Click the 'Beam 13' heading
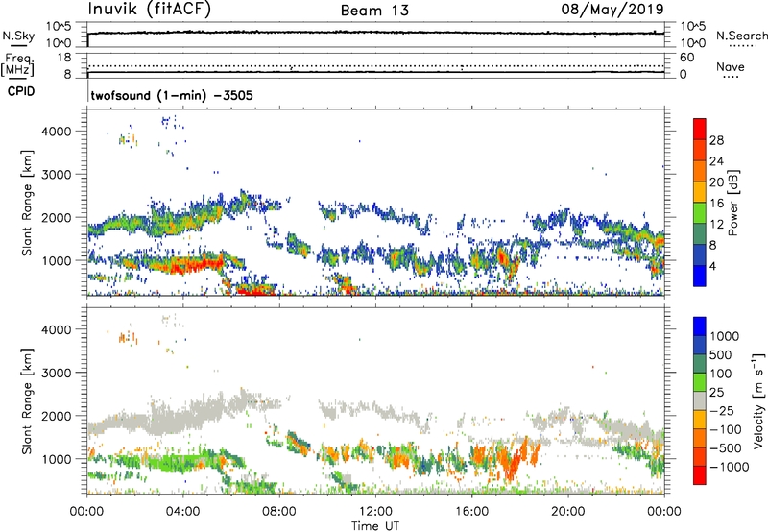 click(374, 11)
